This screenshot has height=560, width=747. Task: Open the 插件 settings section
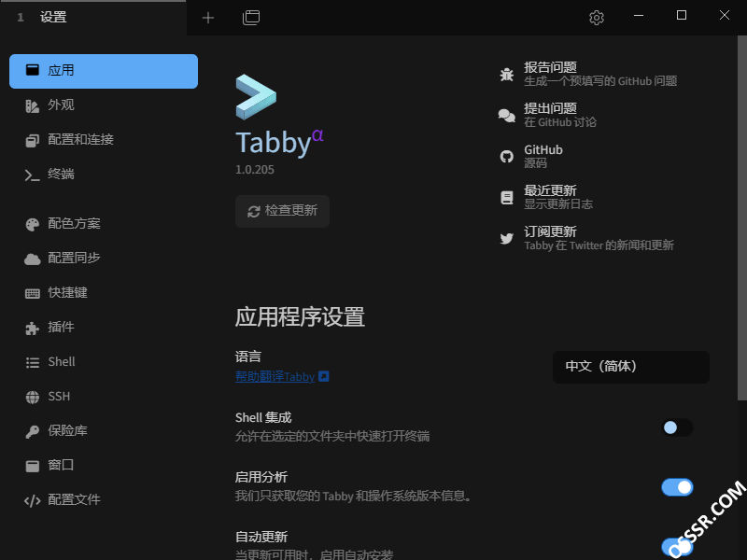104,328
